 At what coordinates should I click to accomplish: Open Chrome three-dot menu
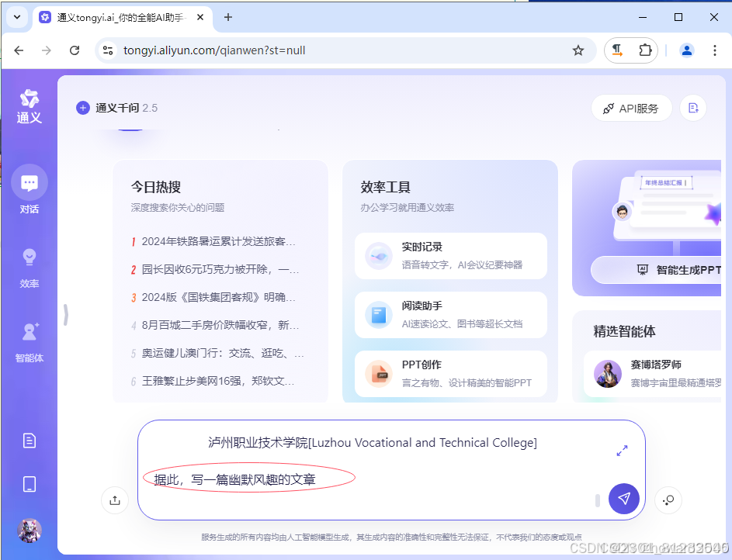715,50
